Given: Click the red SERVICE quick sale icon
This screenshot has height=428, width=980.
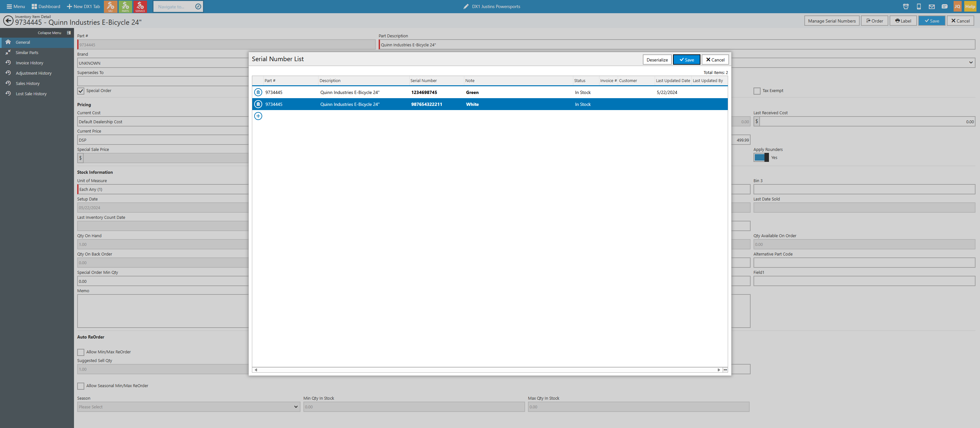Looking at the screenshot, I should pyautogui.click(x=140, y=6).
